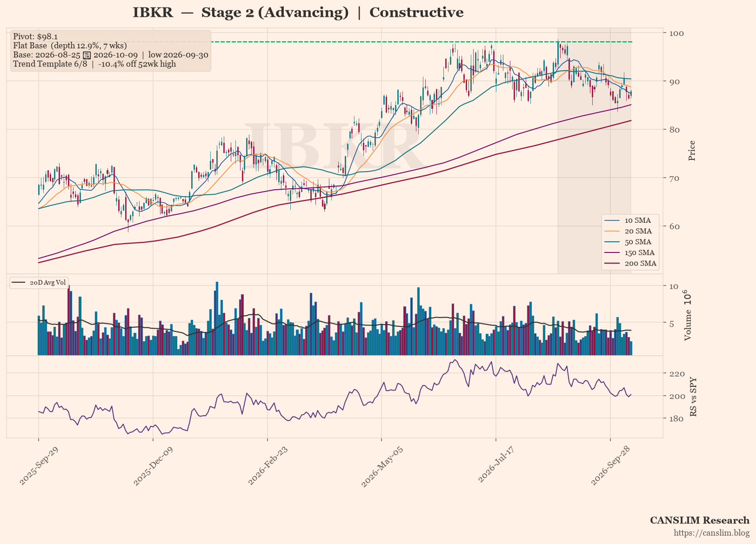Click price axis tick '60'
The image size is (756, 544).
(674, 226)
